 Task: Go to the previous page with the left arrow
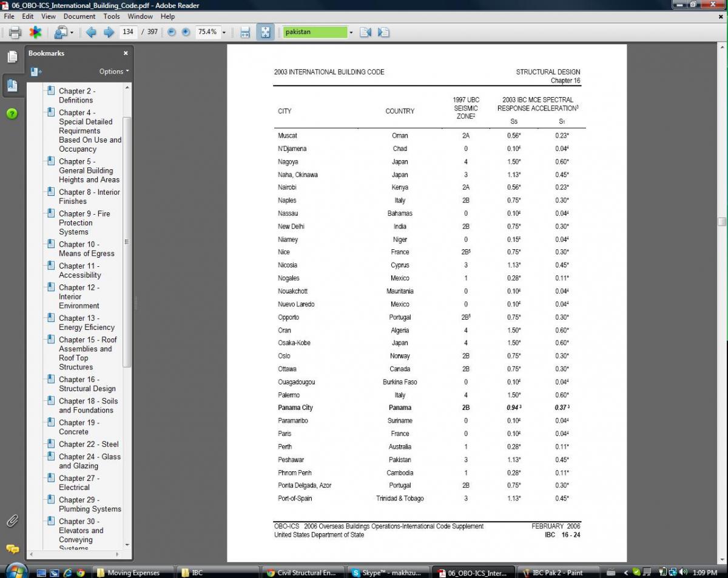[91, 32]
